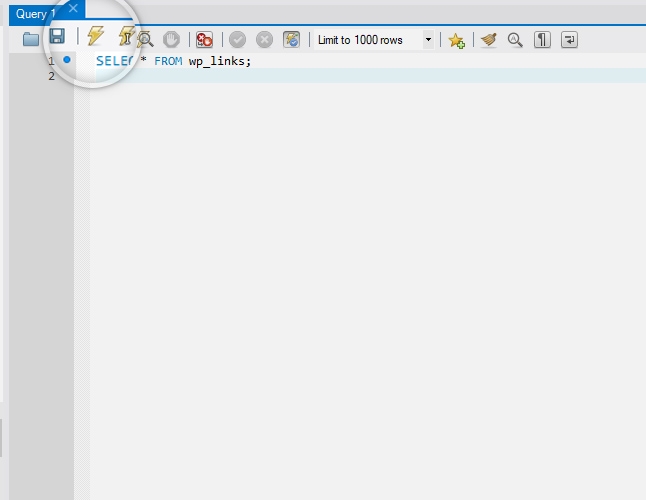Save the script to a file
The width and height of the screenshot is (646, 500).
click(x=57, y=36)
